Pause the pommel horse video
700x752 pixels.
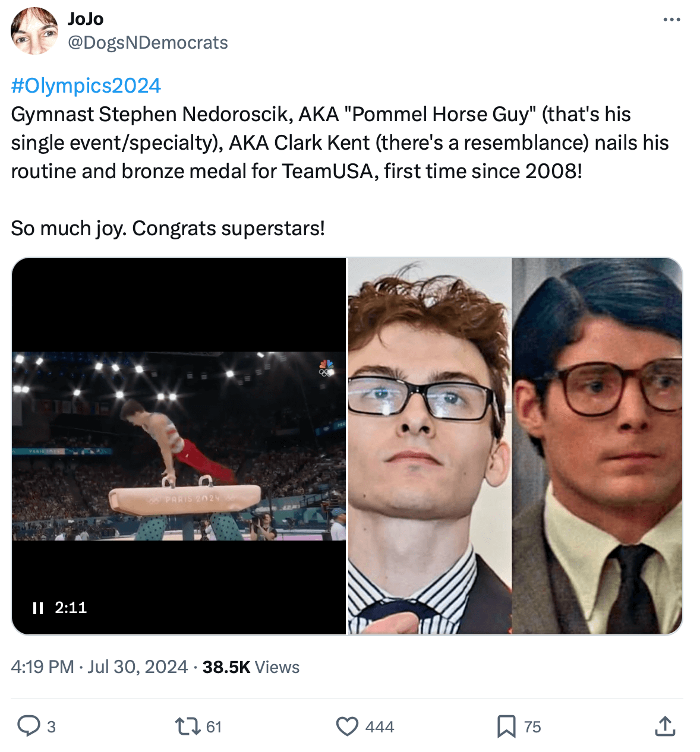coord(38,608)
